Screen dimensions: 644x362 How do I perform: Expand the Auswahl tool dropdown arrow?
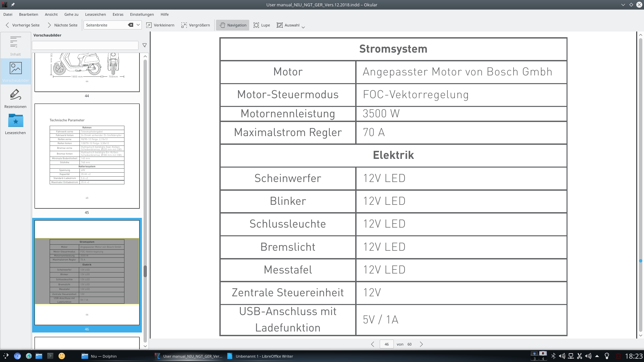coord(303,27)
